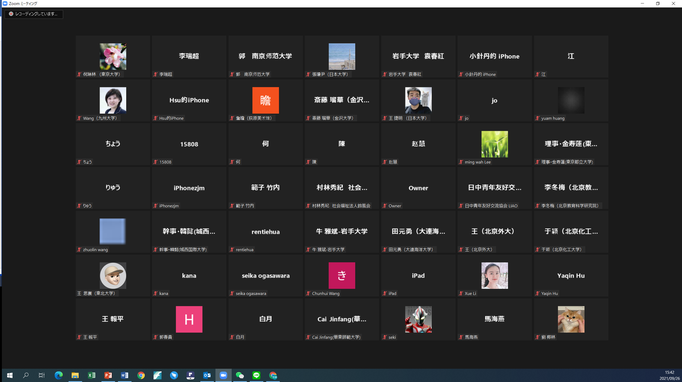Screen dimensions: 682x382
Task: Open Word from the taskbar
Action: 125,375
